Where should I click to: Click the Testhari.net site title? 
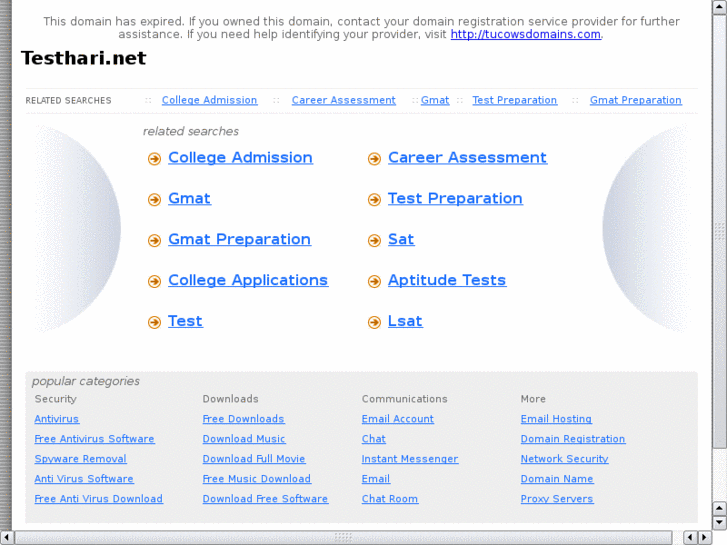pos(84,58)
